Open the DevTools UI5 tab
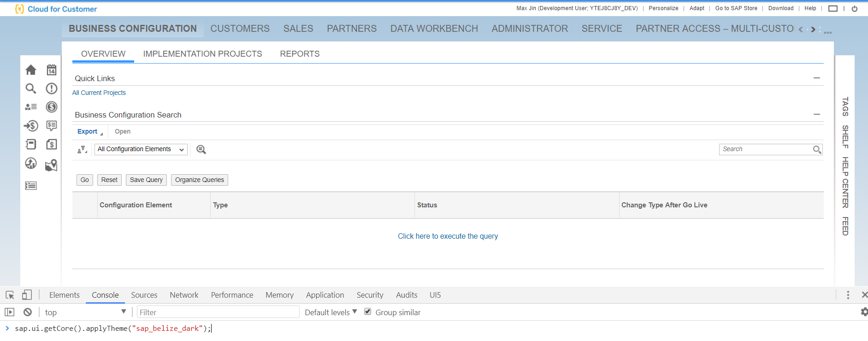Image resolution: width=868 pixels, height=341 pixels. [x=435, y=295]
